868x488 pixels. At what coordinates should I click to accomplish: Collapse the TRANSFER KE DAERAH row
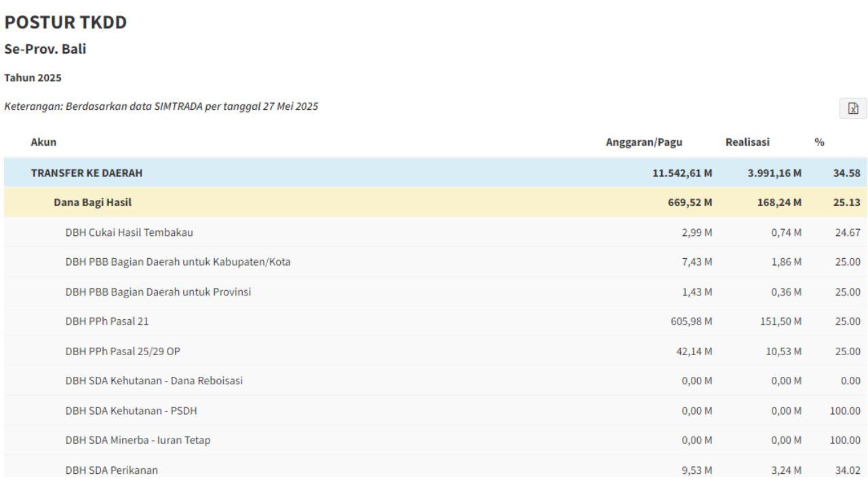[87, 173]
